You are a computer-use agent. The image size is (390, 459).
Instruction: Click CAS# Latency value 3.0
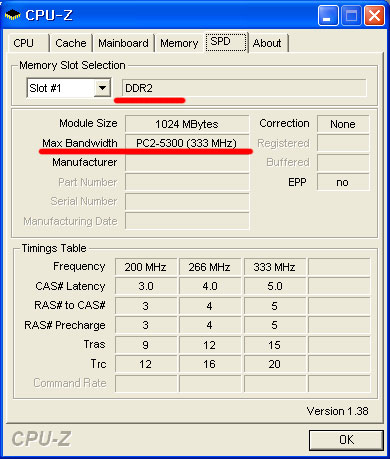click(x=146, y=286)
